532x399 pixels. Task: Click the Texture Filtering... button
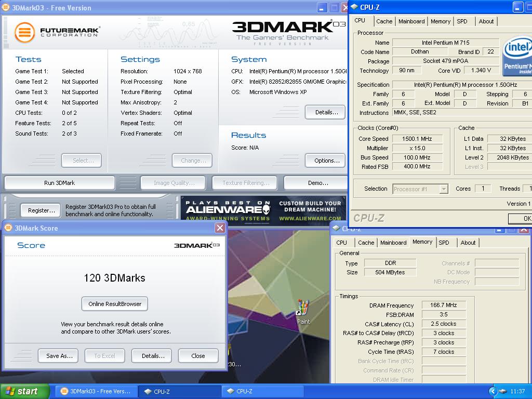pyautogui.click(x=245, y=183)
